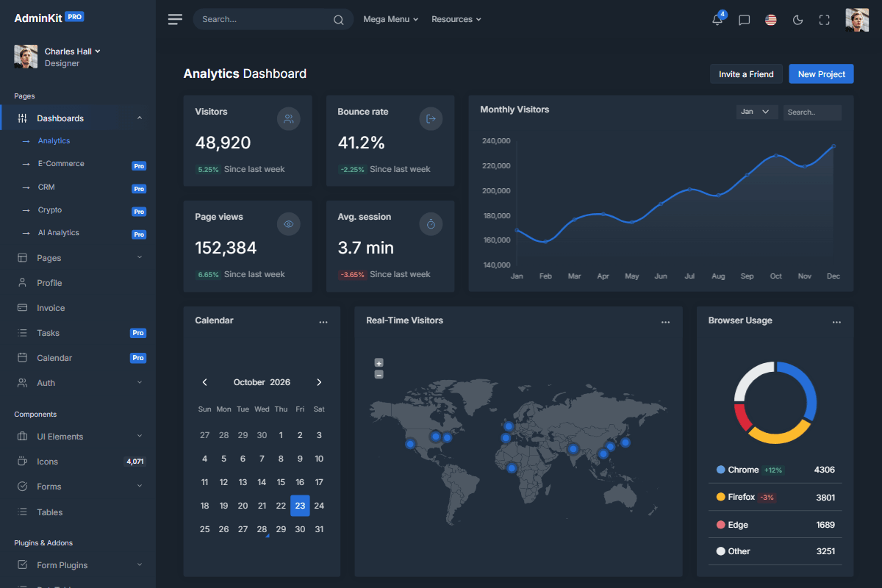Open the Resources dropdown
Image resolution: width=882 pixels, height=588 pixels.
coord(456,19)
